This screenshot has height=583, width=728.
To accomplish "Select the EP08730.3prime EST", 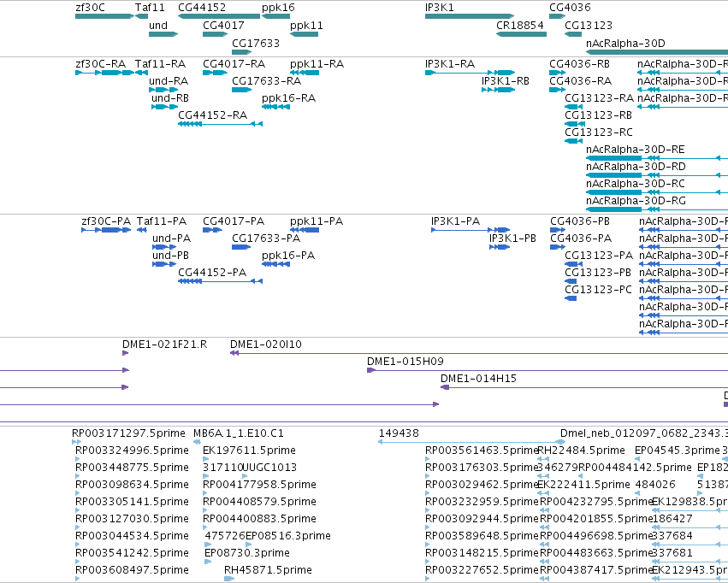I will 208,562.
